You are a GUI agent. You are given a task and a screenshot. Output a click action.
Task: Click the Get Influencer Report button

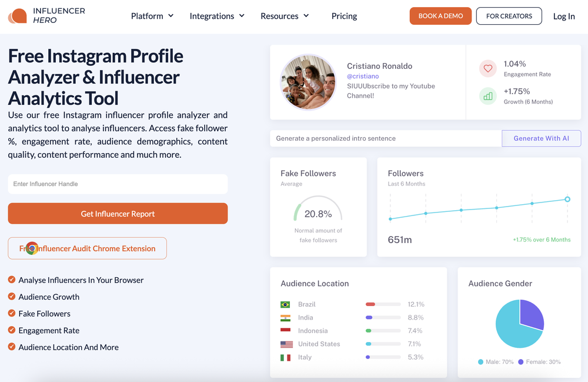point(118,214)
